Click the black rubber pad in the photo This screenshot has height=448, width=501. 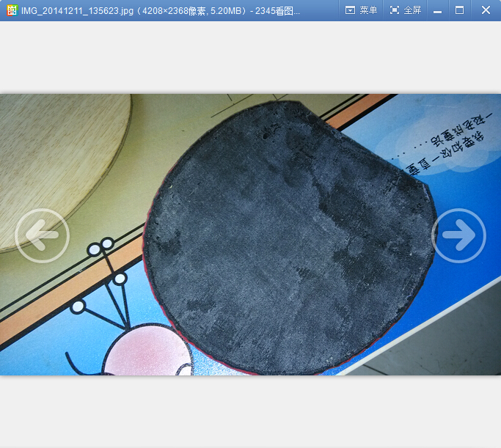coord(286,235)
